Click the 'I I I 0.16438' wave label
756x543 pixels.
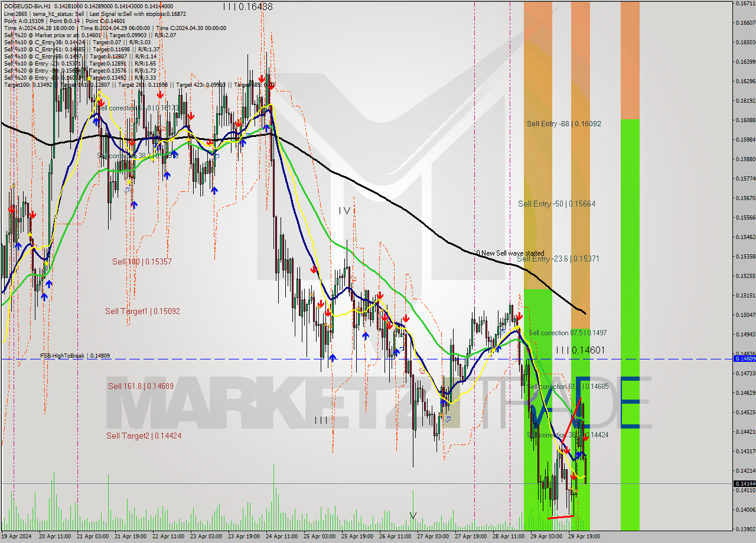tap(248, 7)
